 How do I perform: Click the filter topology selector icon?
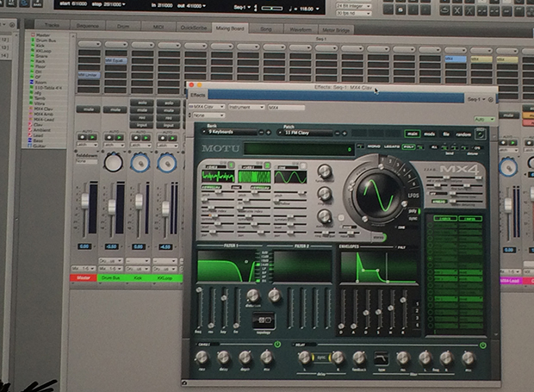pyautogui.click(x=264, y=320)
